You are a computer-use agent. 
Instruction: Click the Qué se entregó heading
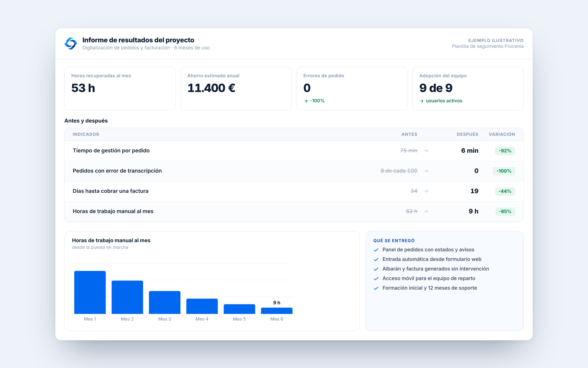click(x=394, y=241)
